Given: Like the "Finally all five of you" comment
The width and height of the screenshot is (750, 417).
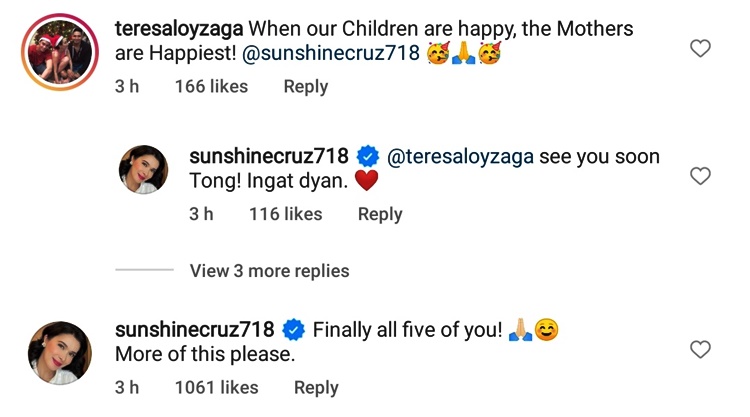Looking at the screenshot, I should pyautogui.click(x=701, y=349).
